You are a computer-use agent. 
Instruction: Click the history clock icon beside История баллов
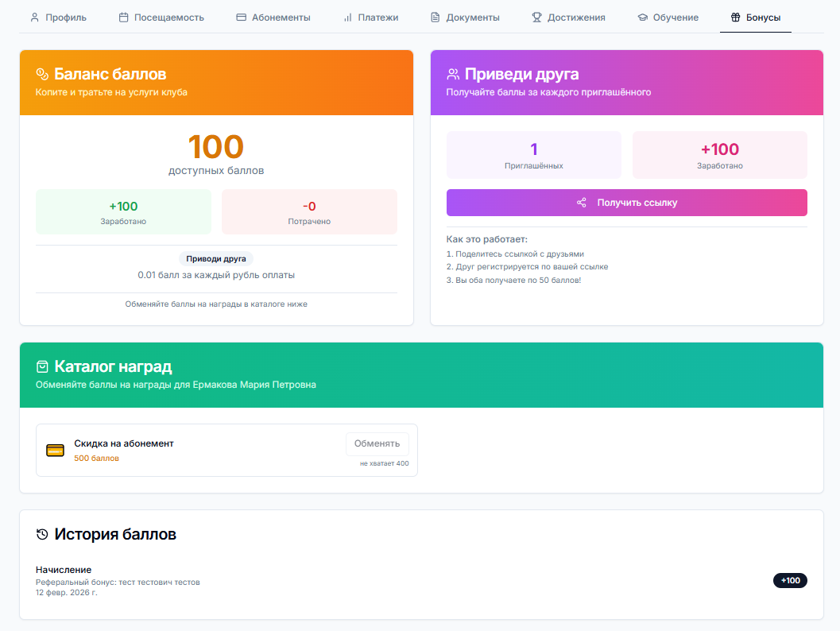[x=43, y=534]
